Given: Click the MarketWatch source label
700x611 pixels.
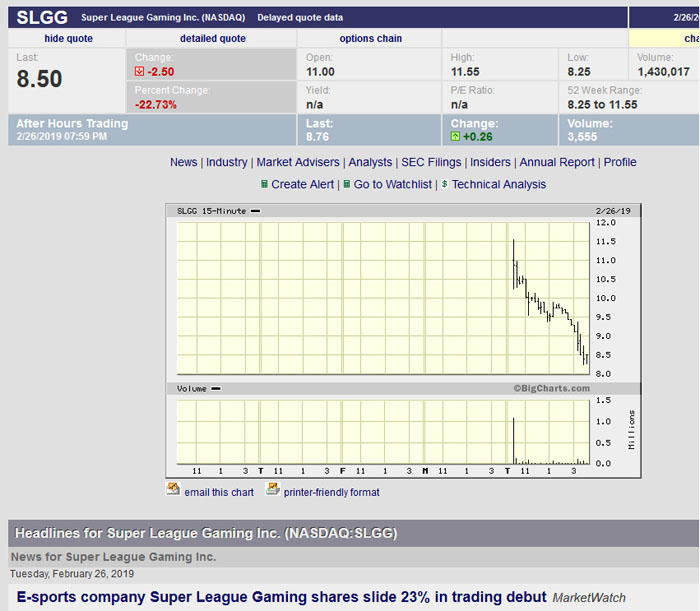Looking at the screenshot, I should coord(589,598).
